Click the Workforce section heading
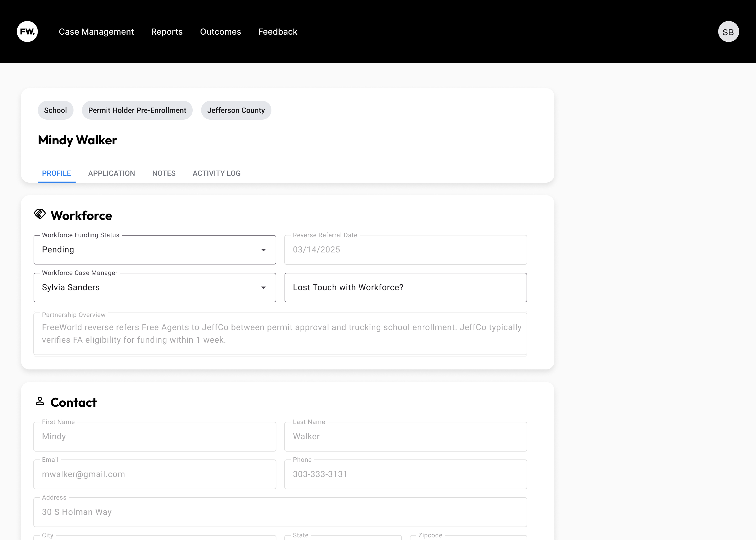Viewport: 756px width, 540px height. (x=81, y=215)
